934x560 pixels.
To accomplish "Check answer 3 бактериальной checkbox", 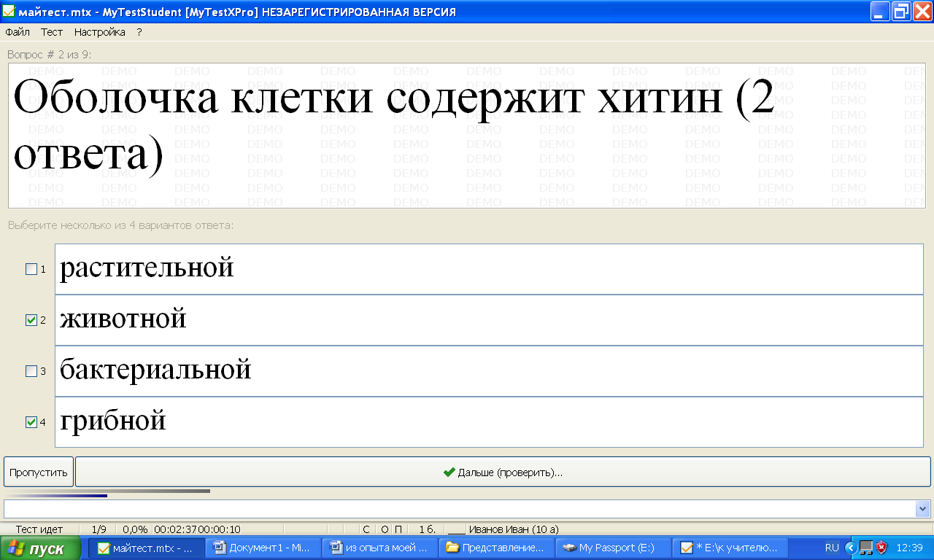I will 31,371.
